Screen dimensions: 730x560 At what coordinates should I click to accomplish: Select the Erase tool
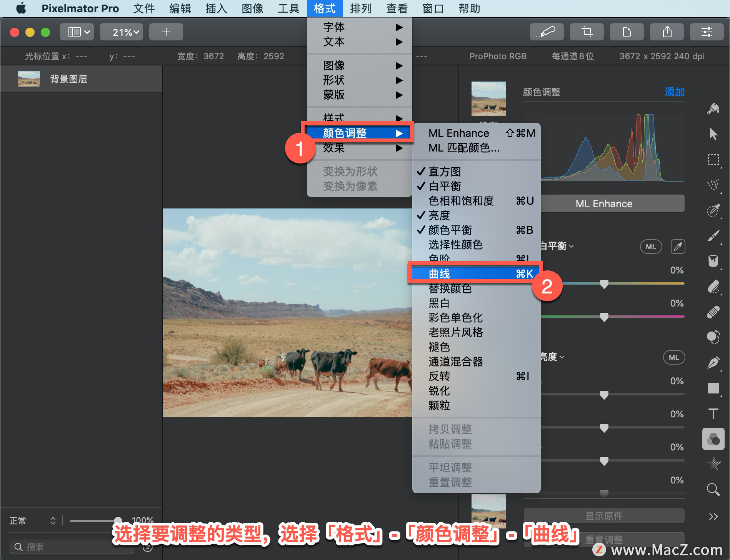pos(713,287)
